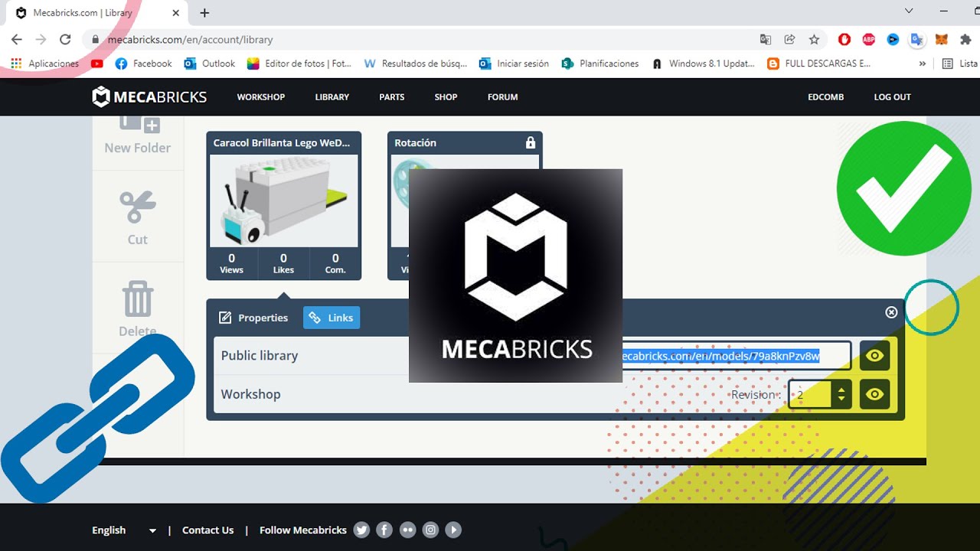
Task: Open the Resultados de búsq... bookmark
Action: [416, 64]
